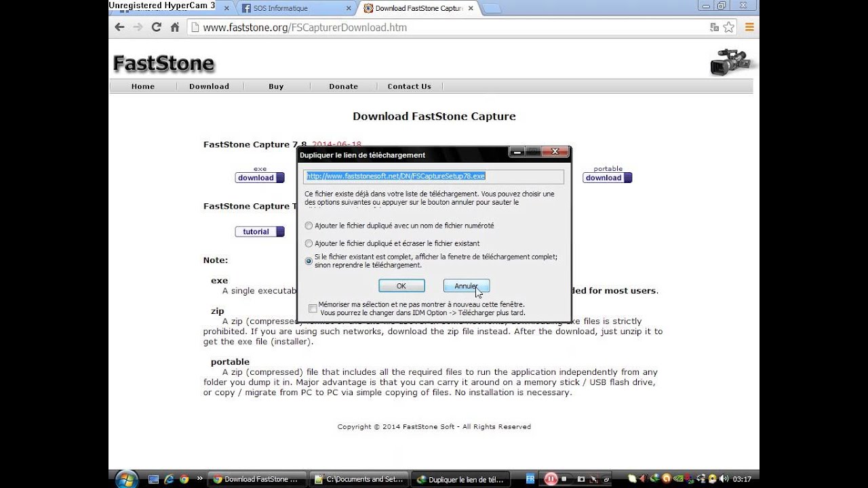Open Buy in FastStone navigation
The height and width of the screenshot is (488, 868).
276,86
